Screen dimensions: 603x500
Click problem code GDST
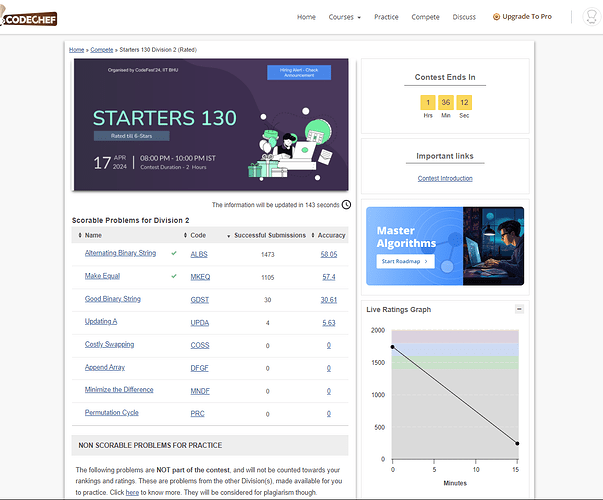click(x=200, y=300)
